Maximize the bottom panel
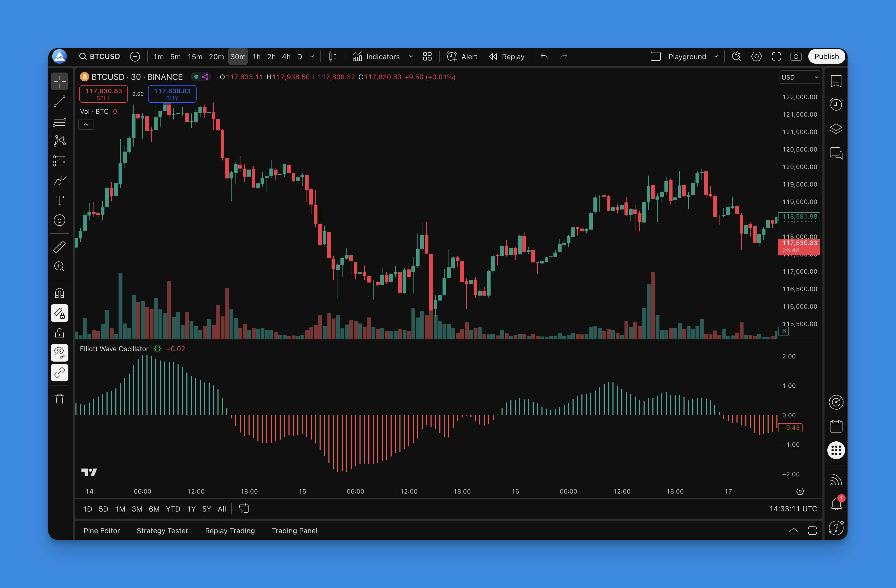Screen dimensions: 896x588 click(x=812, y=530)
